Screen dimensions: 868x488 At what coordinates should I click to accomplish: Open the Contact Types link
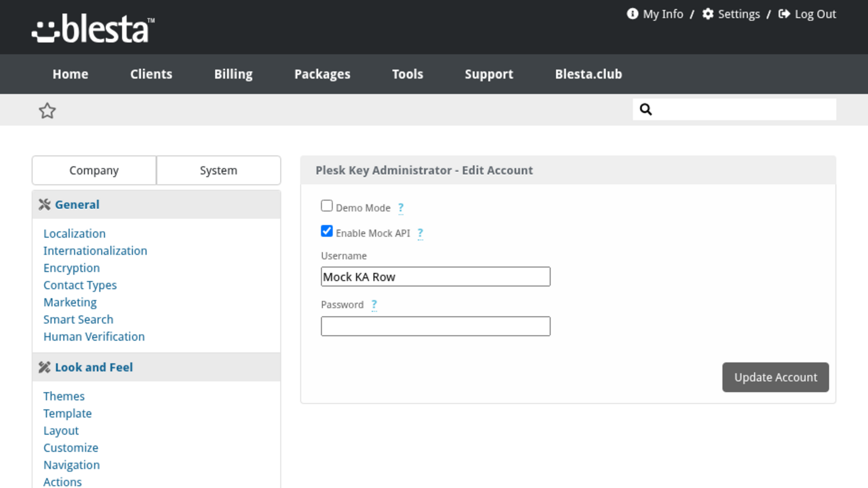pyautogui.click(x=80, y=285)
